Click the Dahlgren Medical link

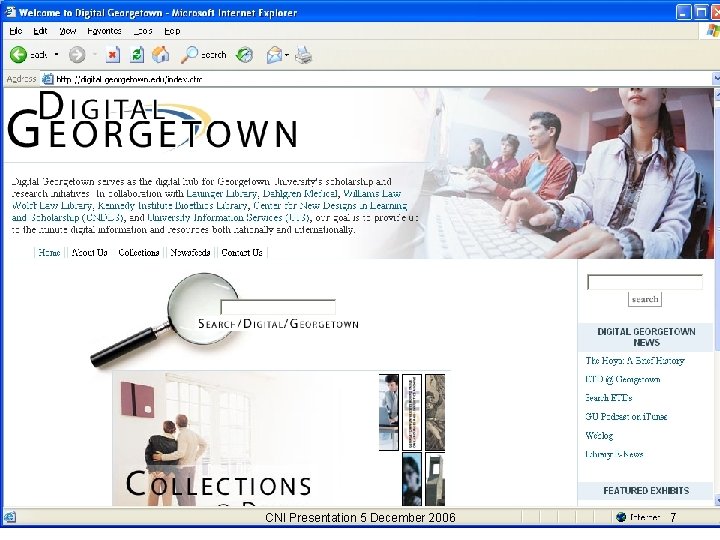(x=300, y=193)
